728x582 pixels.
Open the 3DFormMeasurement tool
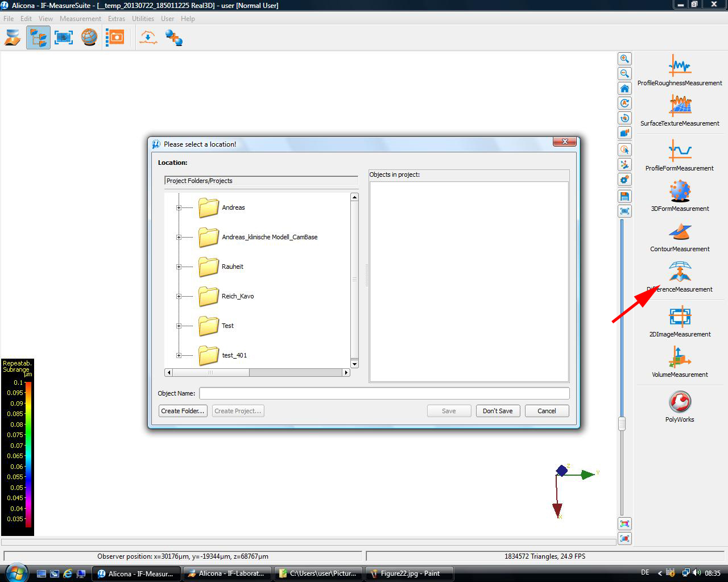point(680,196)
